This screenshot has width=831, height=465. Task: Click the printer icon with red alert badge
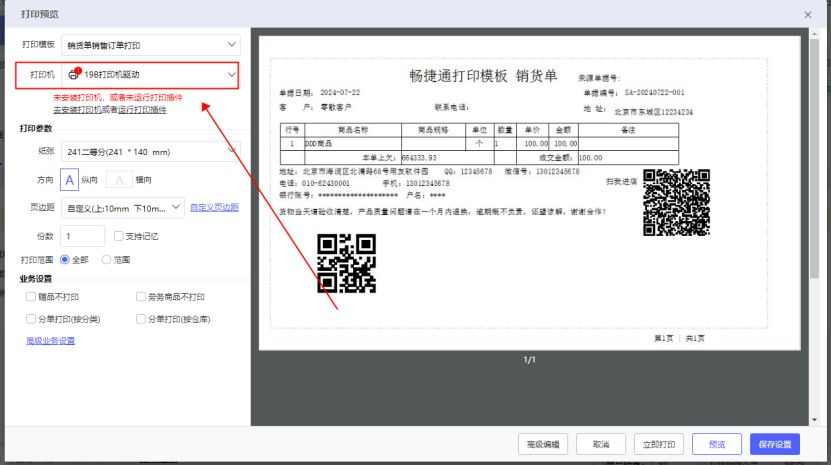coord(73,74)
